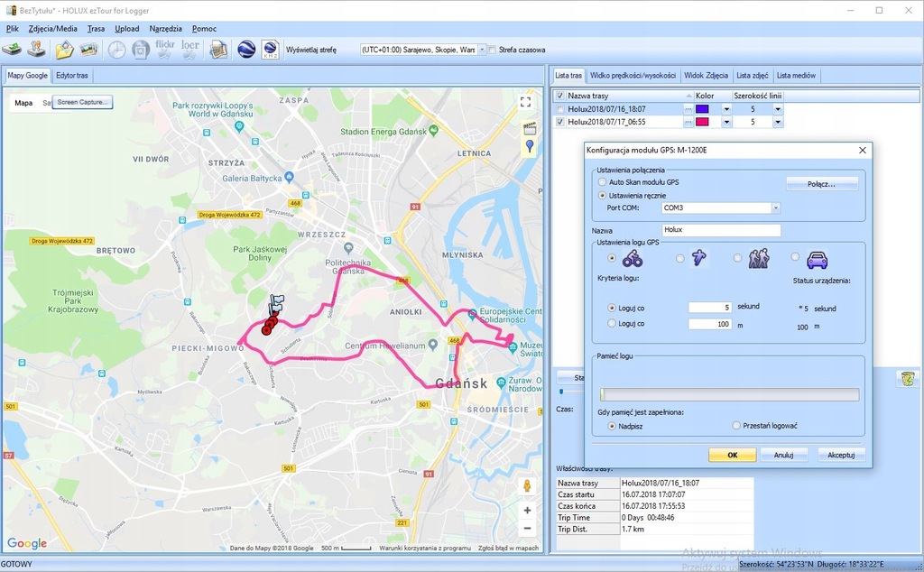Click the trash bin icon in right panel

[x=908, y=378]
